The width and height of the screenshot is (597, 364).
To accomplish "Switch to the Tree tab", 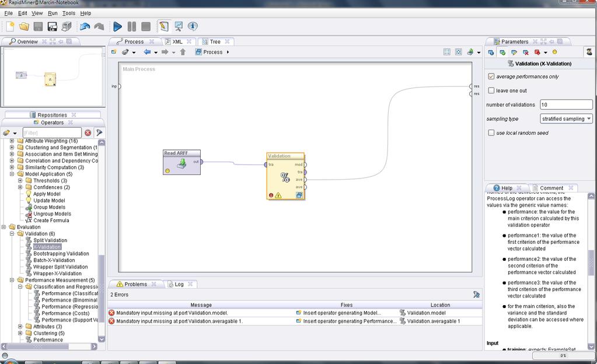I will [215, 41].
